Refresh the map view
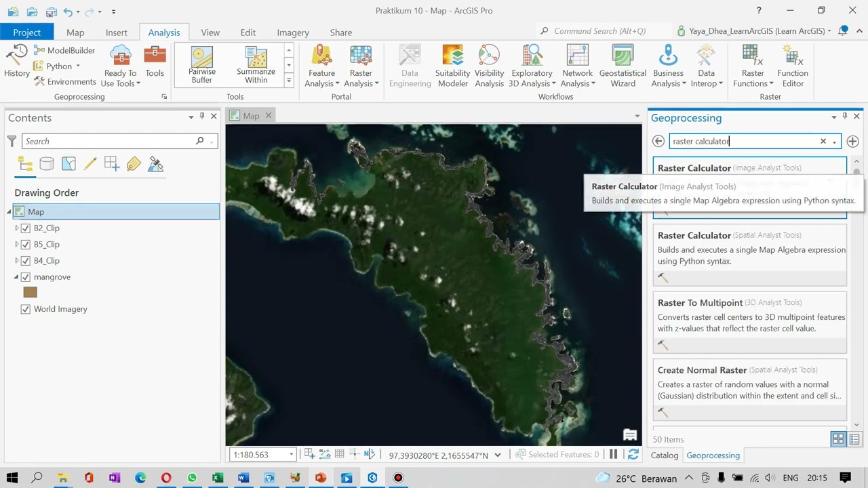The image size is (868, 488). 633,454
